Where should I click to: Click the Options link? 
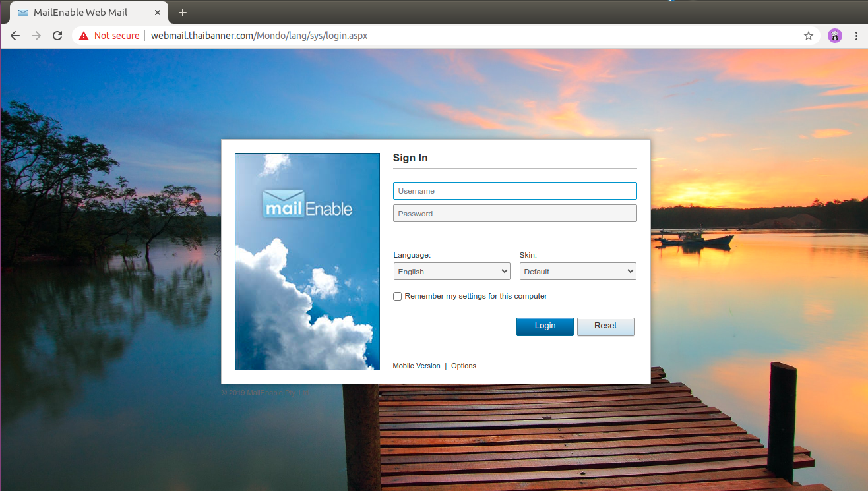464,366
